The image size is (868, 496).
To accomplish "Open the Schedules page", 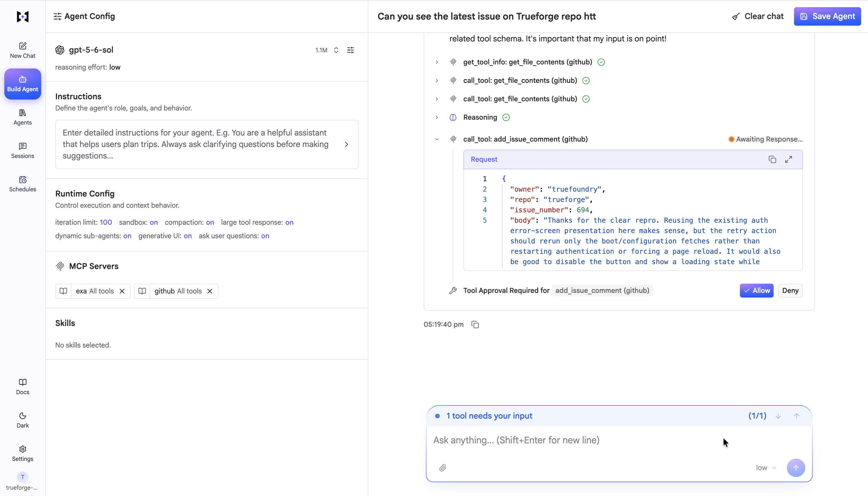I will 22,184.
